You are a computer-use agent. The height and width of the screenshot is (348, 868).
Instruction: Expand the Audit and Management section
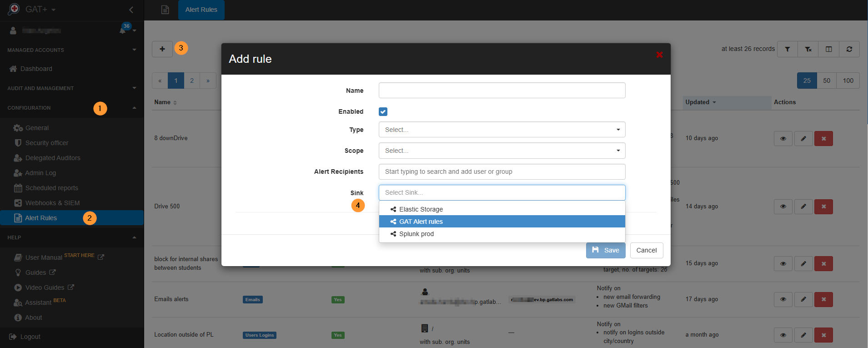[72, 88]
